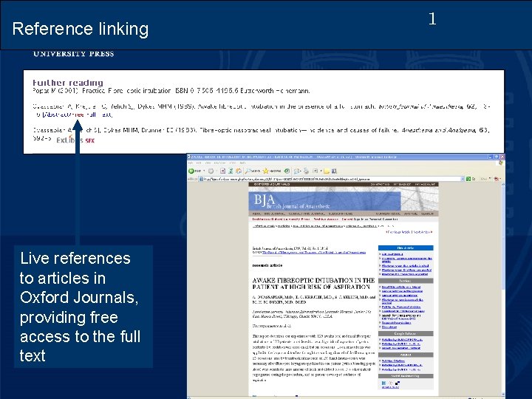The width and height of the screenshot is (532, 399).
Task: Click the Previous Article link
Action: point(399,232)
